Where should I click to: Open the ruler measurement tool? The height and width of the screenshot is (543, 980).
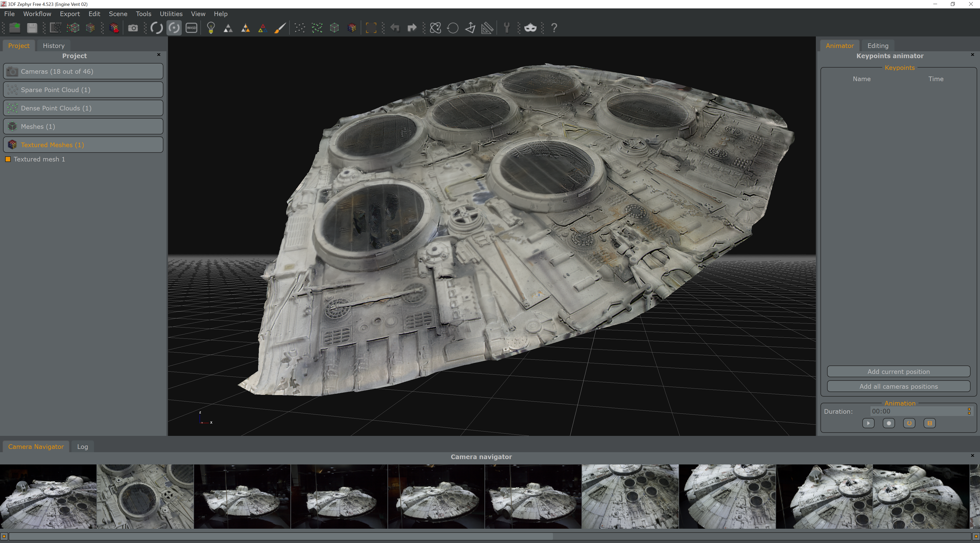click(487, 28)
